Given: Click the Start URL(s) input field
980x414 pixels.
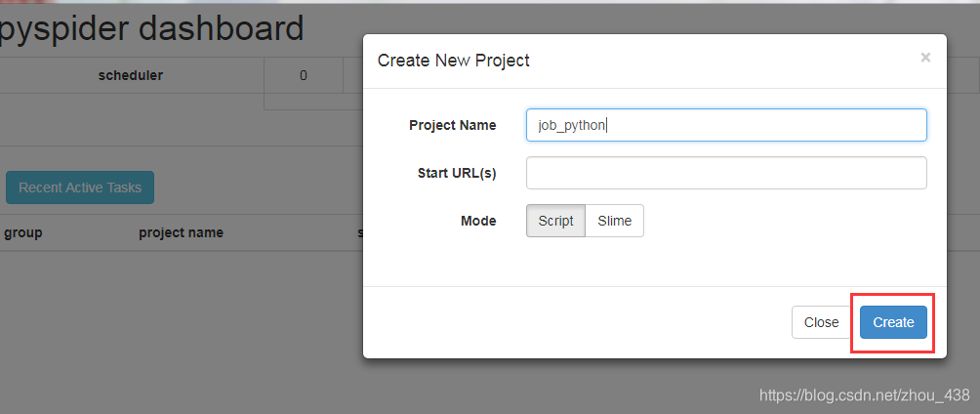Looking at the screenshot, I should (x=726, y=173).
